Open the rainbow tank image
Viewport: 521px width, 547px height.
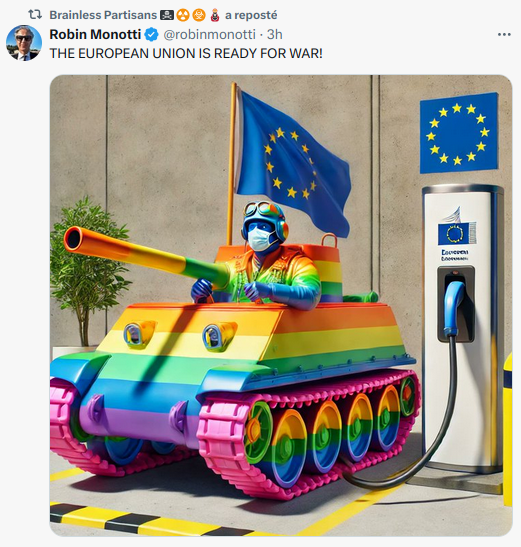pos(281,305)
